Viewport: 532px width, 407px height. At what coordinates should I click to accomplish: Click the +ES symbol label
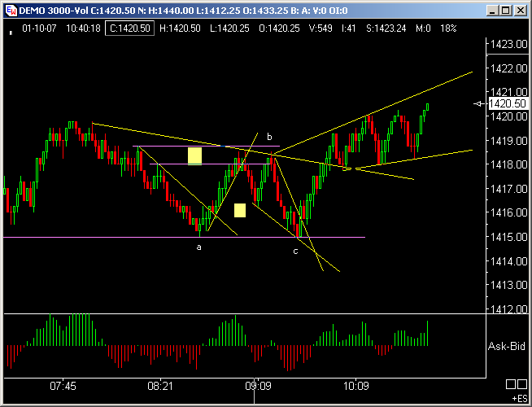(x=520, y=399)
